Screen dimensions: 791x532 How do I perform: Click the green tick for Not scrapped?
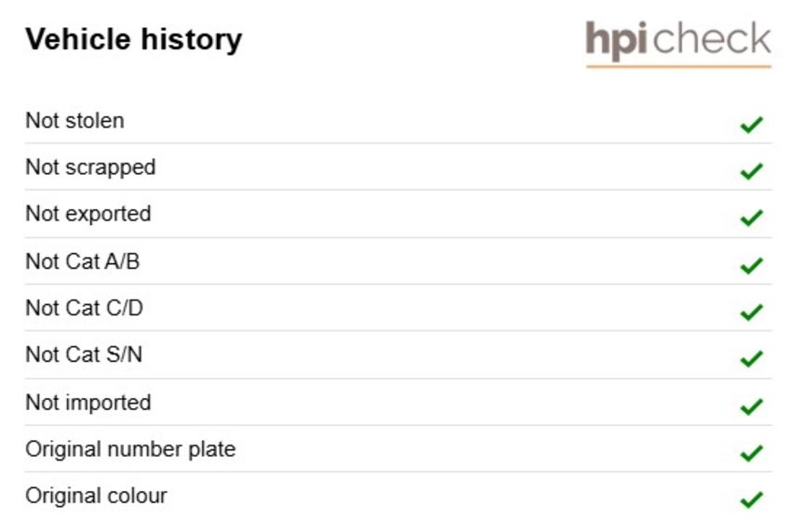click(x=752, y=171)
